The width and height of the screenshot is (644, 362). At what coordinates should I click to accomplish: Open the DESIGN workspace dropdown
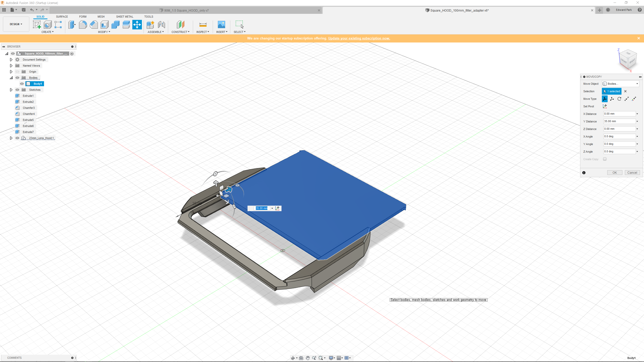(x=16, y=24)
